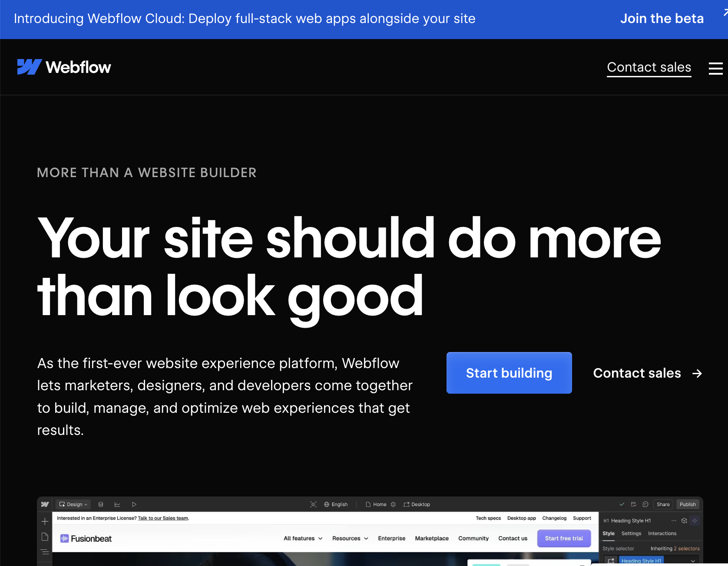
Task: Click the Start free trial button
Action: pyautogui.click(x=564, y=538)
